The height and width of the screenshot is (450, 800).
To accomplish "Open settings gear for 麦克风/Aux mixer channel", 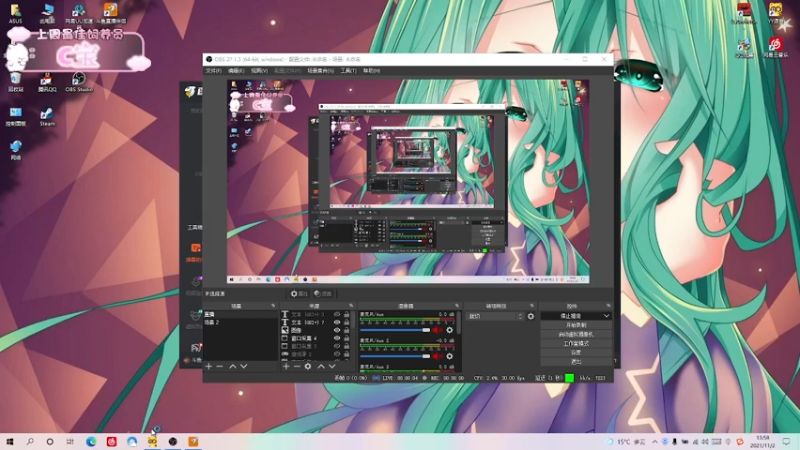I will pyautogui.click(x=449, y=330).
